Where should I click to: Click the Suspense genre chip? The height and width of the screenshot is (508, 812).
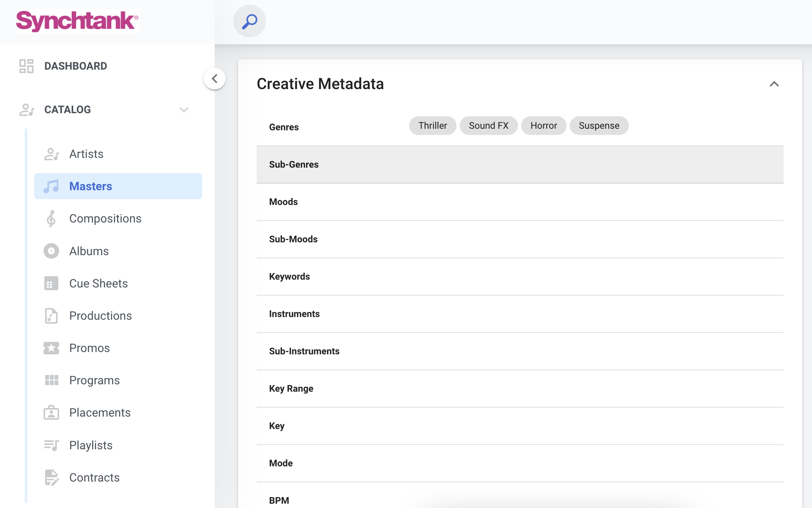(599, 126)
